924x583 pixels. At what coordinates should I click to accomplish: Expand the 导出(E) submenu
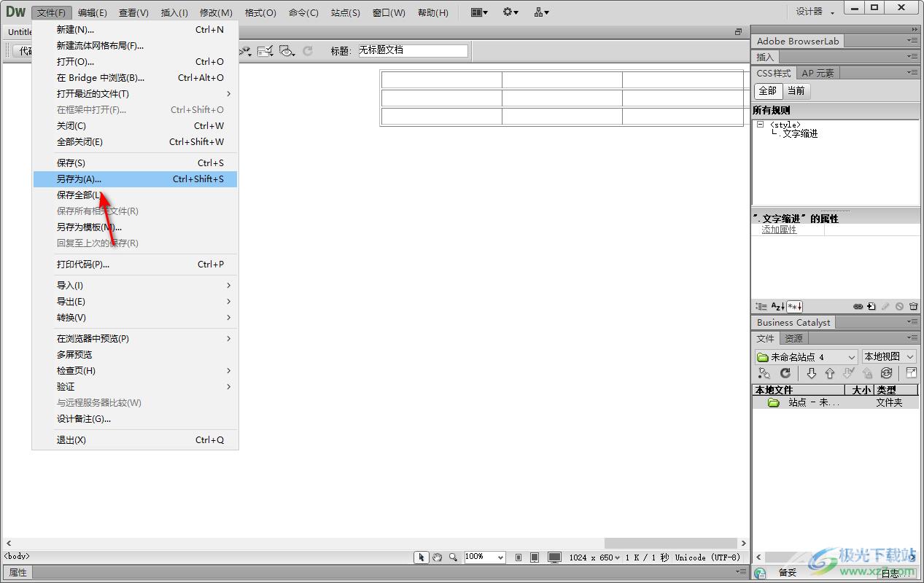click(x=136, y=302)
